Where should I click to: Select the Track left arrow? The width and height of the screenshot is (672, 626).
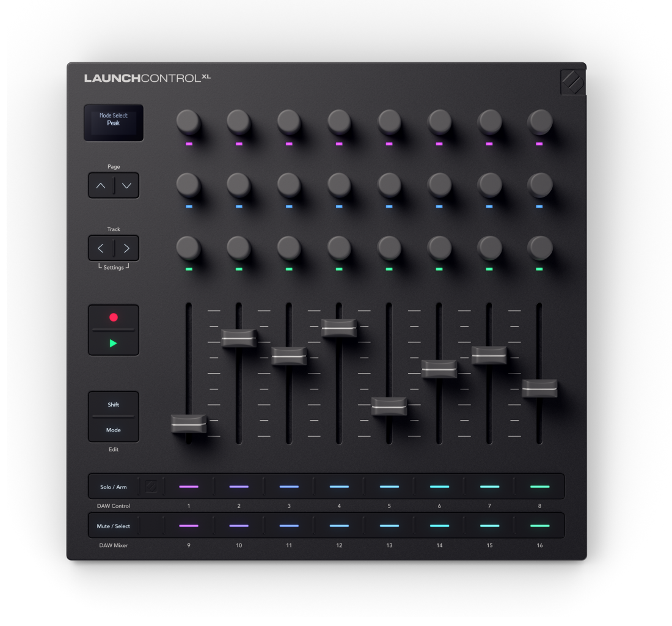coord(101,248)
